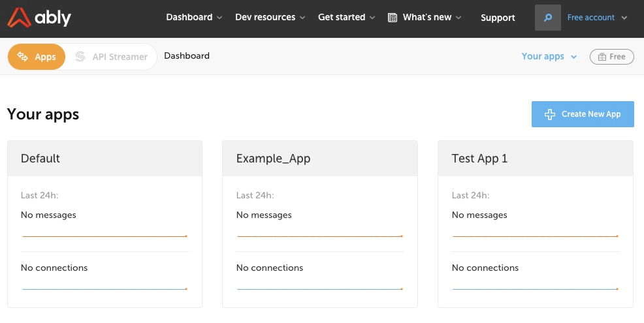Viewport: 644px width, 323px height.
Task: Click Example_App's messages sparkline
Action: pyautogui.click(x=320, y=236)
